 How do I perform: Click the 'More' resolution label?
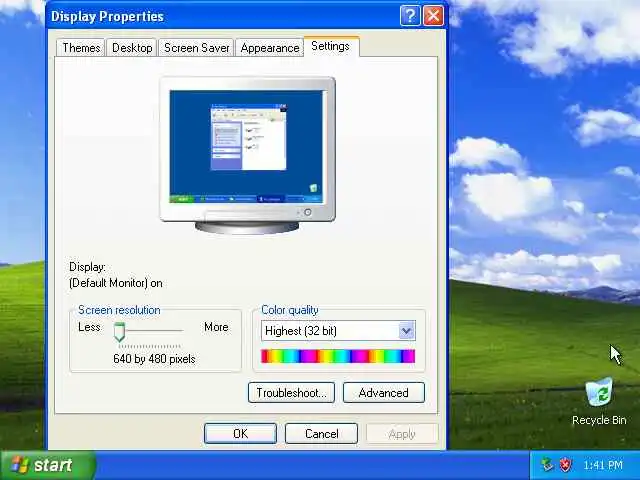[x=216, y=327]
